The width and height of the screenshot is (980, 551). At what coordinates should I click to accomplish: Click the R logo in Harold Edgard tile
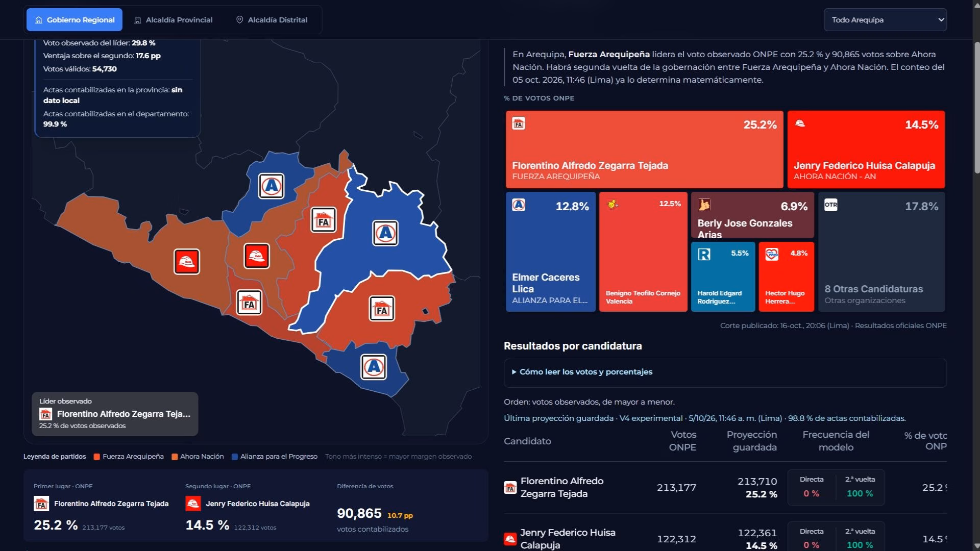click(x=704, y=254)
